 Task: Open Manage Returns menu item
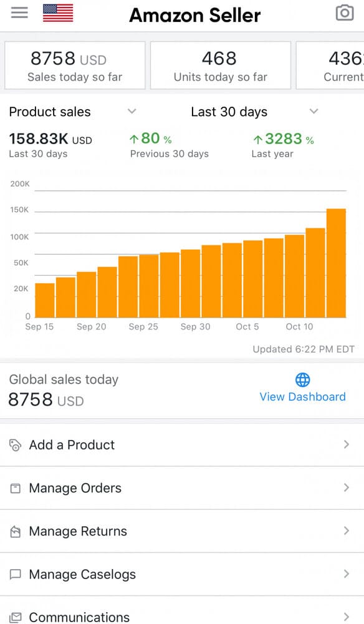(x=182, y=531)
